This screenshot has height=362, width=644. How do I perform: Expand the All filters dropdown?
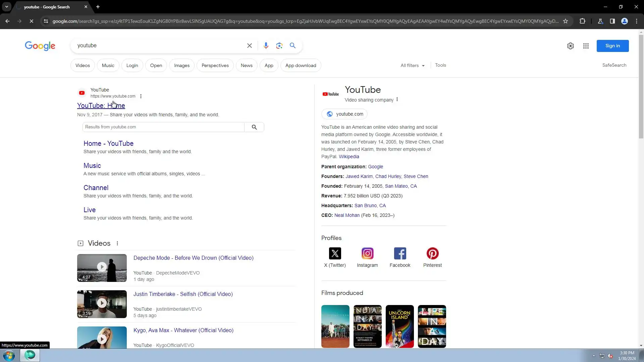click(x=412, y=66)
